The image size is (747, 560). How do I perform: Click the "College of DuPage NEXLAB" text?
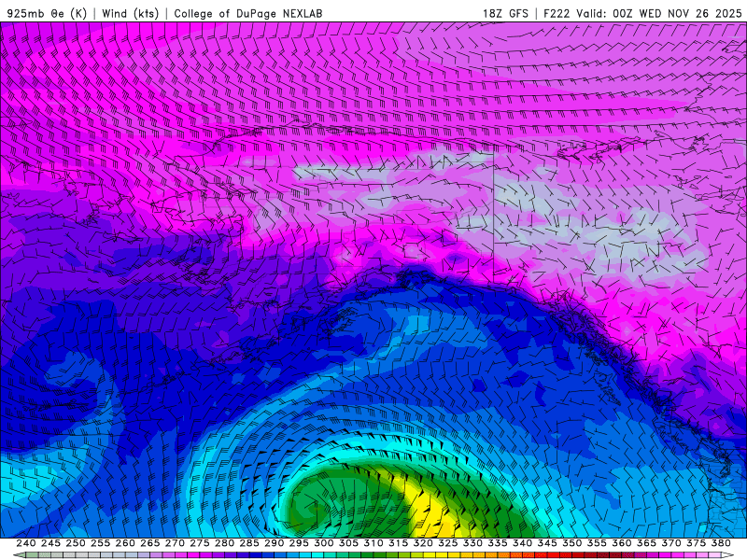click(x=247, y=13)
